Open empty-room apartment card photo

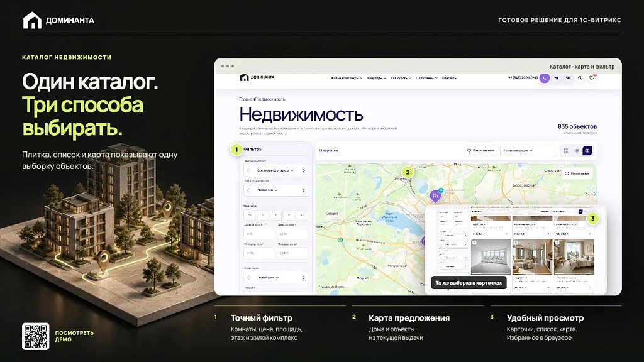tap(491, 257)
